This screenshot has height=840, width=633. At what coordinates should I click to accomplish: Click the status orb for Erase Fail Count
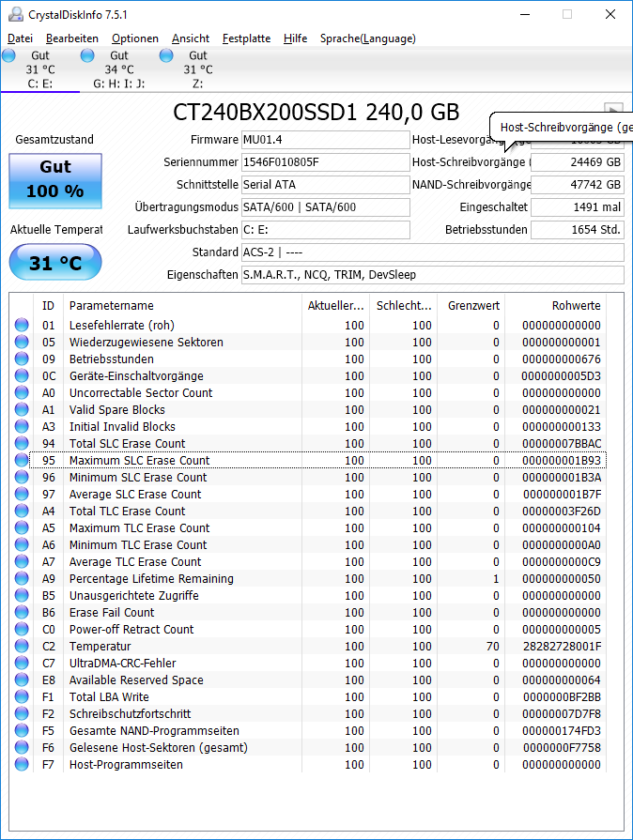[22, 612]
